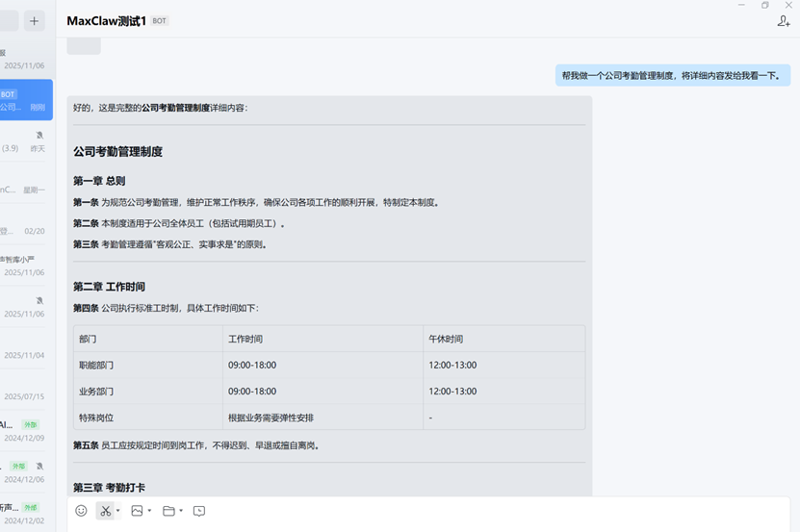Viewport: 800px width, 532px height.
Task: Expand the folder options dropdown arrow
Action: pyautogui.click(x=181, y=512)
